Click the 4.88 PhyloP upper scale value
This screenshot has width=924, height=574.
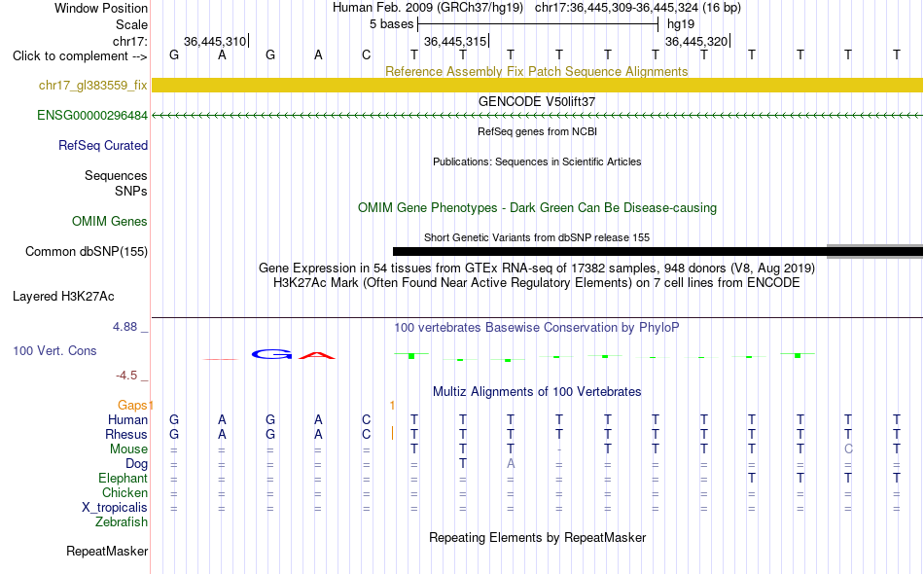[125, 327]
